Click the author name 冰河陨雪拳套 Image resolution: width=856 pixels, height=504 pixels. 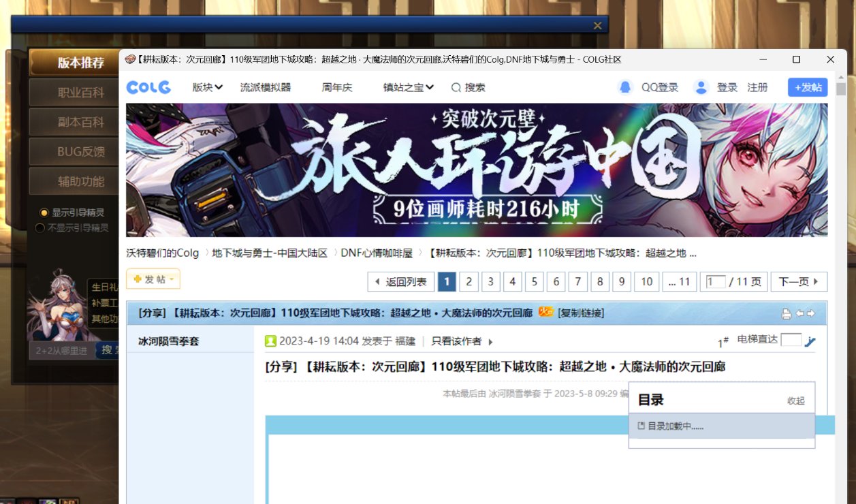[x=169, y=341]
